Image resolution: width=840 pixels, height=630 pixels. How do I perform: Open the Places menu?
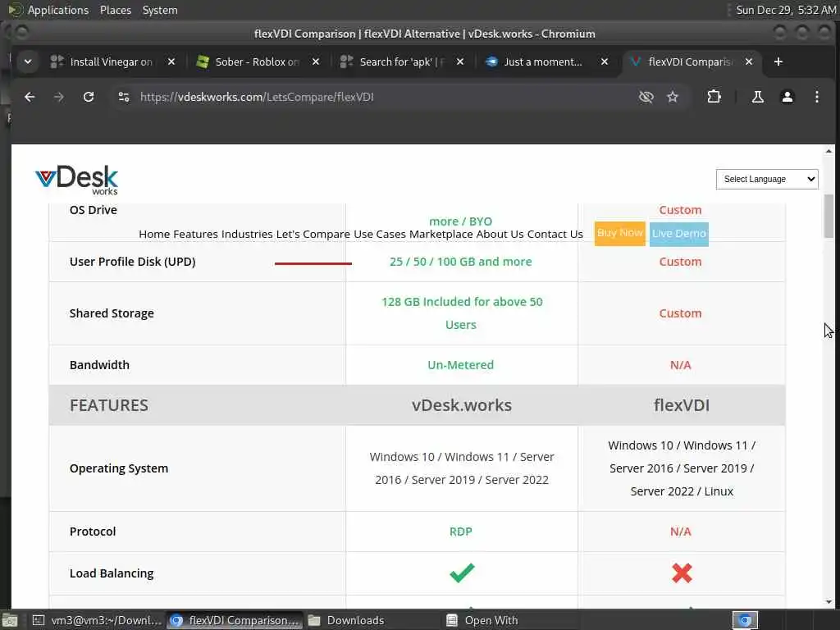tap(115, 10)
